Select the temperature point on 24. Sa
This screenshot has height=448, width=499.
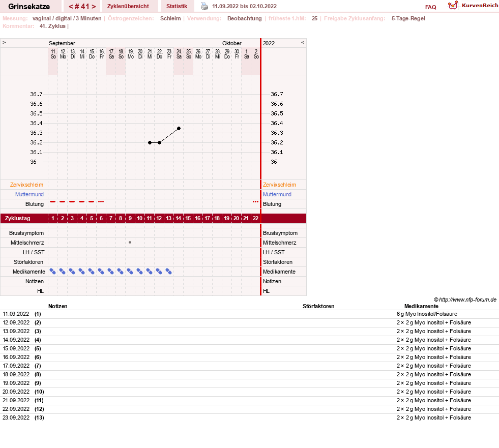179,129
